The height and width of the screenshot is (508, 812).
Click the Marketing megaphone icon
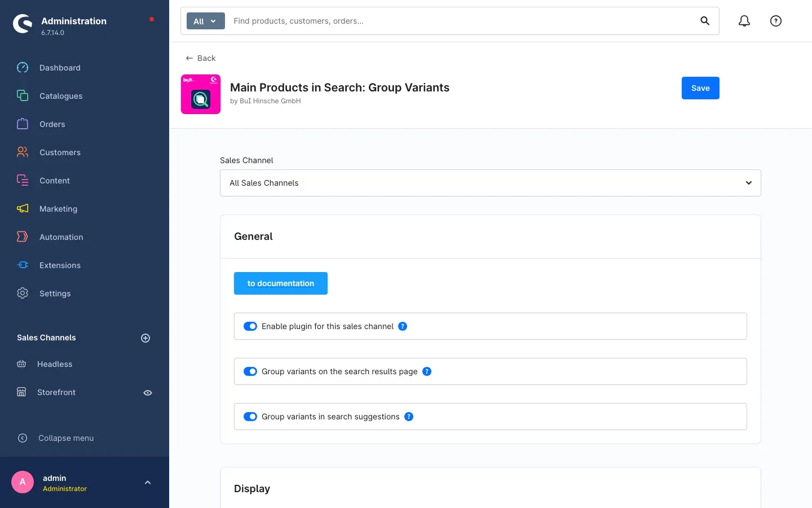(23, 209)
